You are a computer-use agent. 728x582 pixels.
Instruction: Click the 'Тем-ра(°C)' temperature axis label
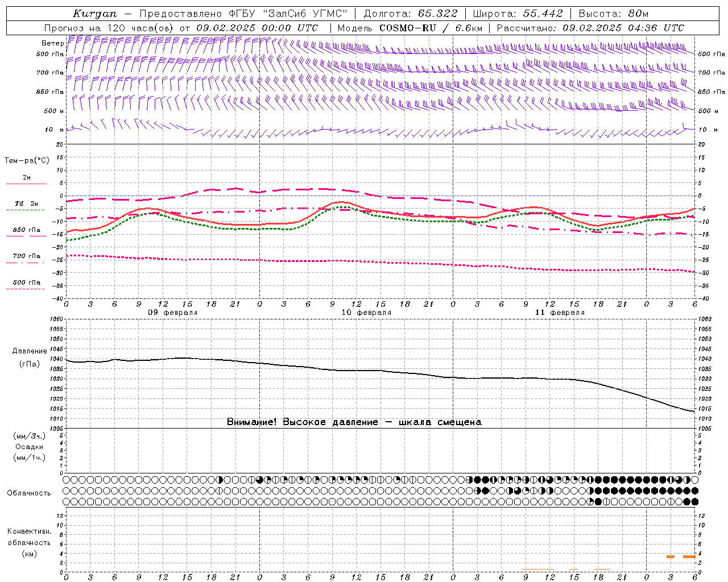[x=27, y=160]
